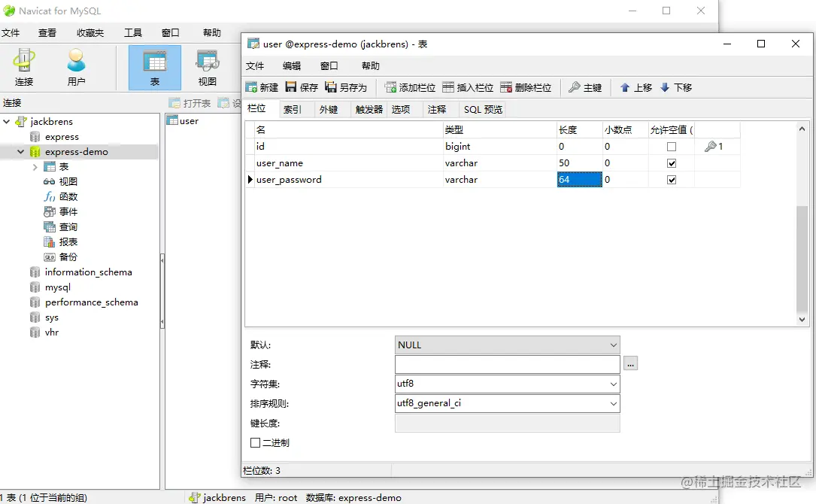
Task: Click the length cell showing 50
Action: click(579, 163)
